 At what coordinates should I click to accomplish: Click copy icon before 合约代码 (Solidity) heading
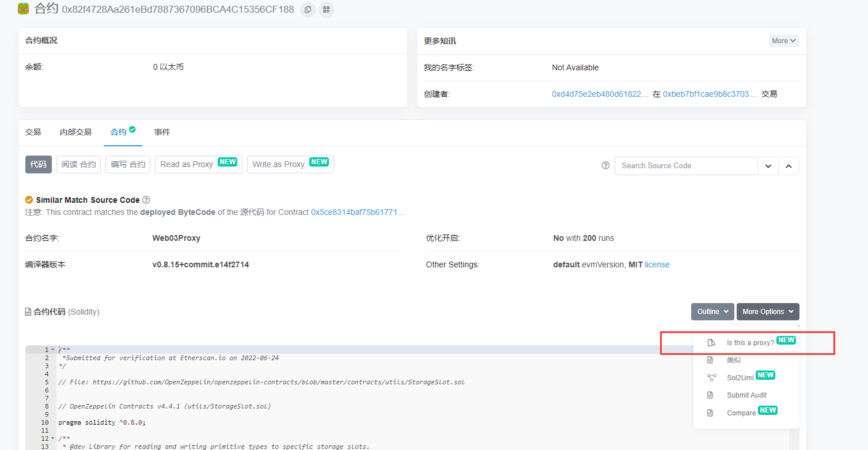coord(27,312)
